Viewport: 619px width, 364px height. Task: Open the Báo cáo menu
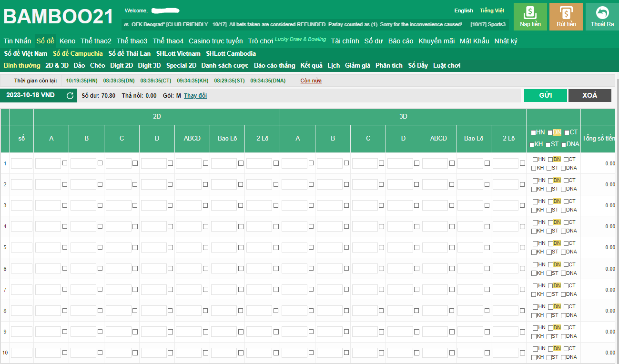[x=401, y=41]
